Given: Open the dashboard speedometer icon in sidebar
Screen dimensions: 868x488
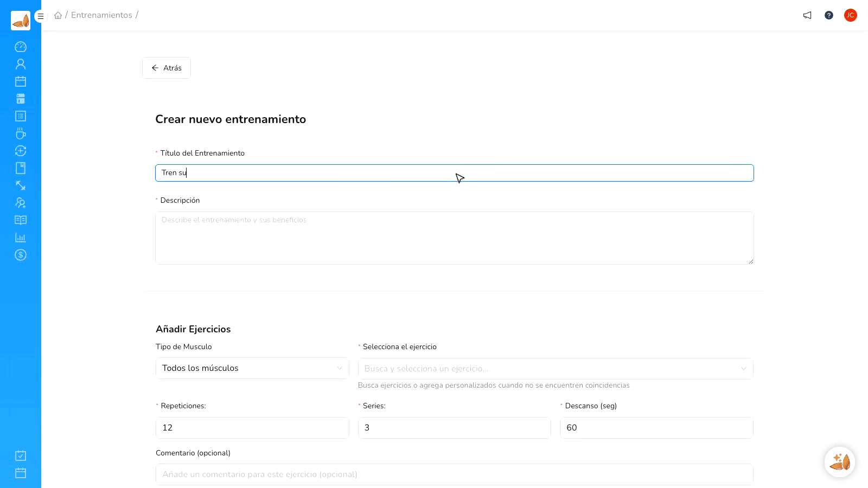Looking at the screenshot, I should pos(21,47).
